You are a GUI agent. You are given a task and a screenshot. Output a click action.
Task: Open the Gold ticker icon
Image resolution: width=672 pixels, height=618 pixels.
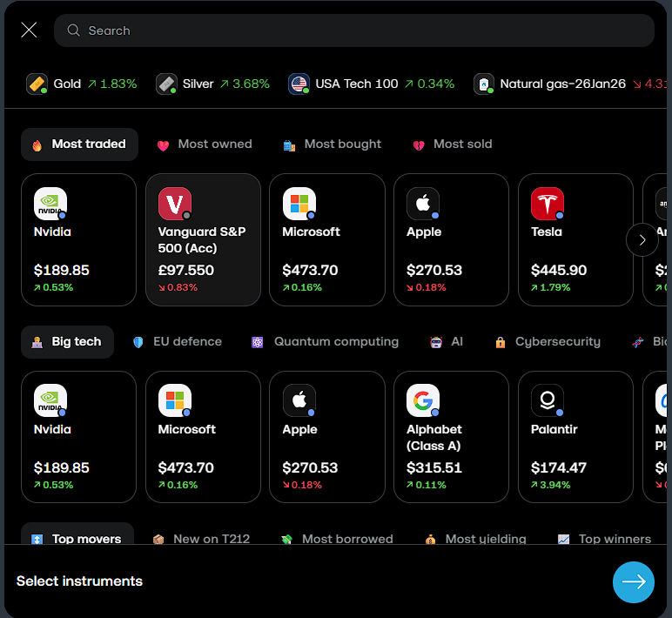(37, 84)
